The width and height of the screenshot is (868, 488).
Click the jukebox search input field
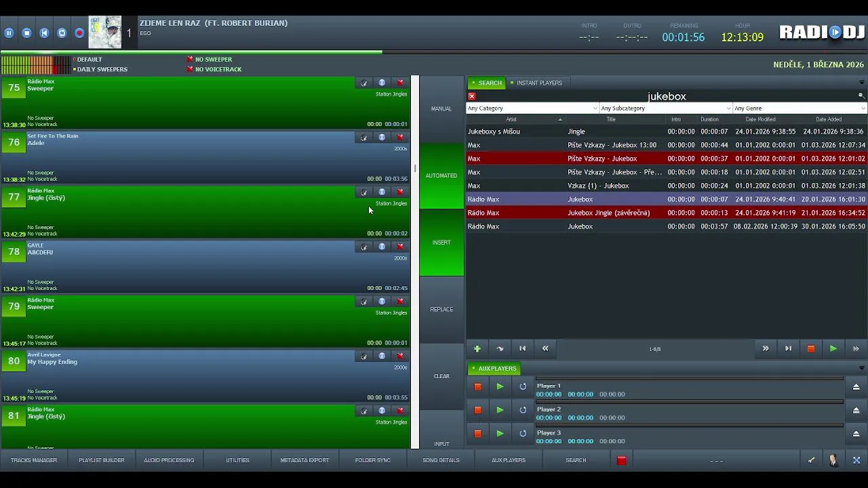(667, 96)
